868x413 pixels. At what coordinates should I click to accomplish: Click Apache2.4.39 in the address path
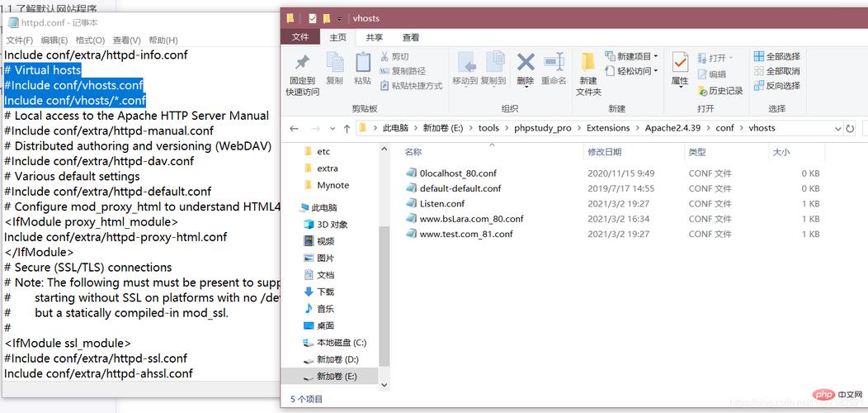pyautogui.click(x=672, y=128)
